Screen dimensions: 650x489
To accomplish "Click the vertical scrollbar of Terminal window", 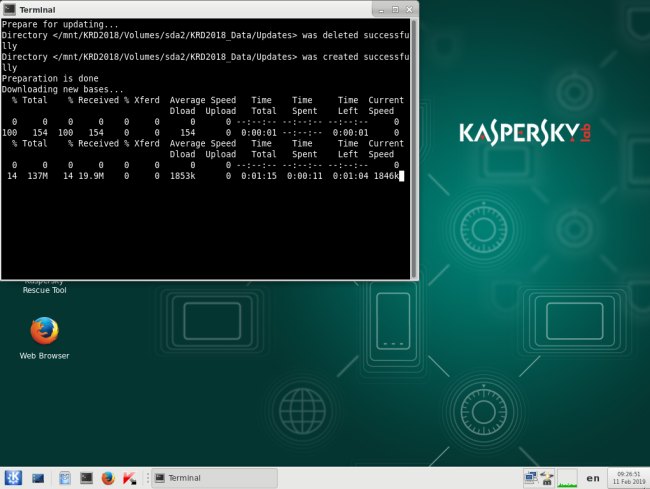I will [x=414, y=149].
